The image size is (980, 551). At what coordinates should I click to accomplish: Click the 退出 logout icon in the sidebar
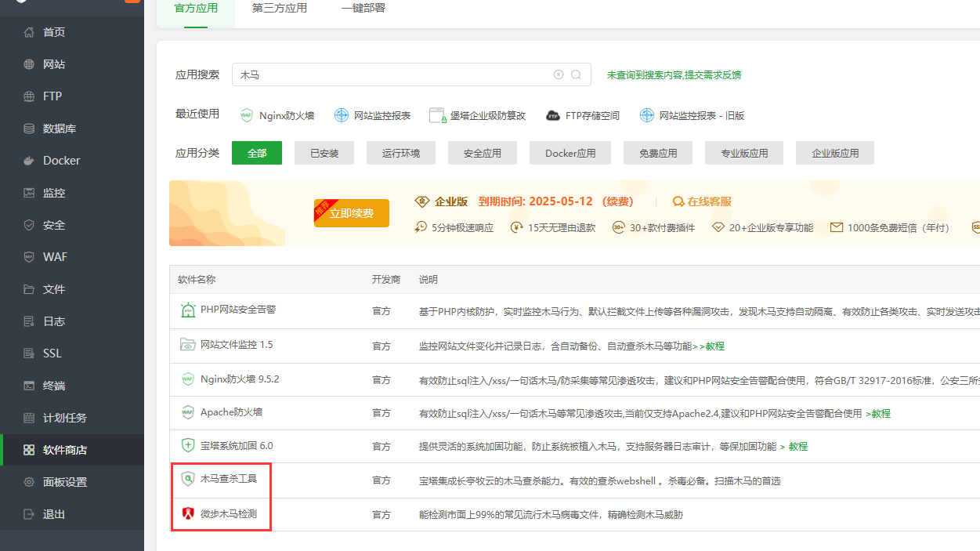29,514
